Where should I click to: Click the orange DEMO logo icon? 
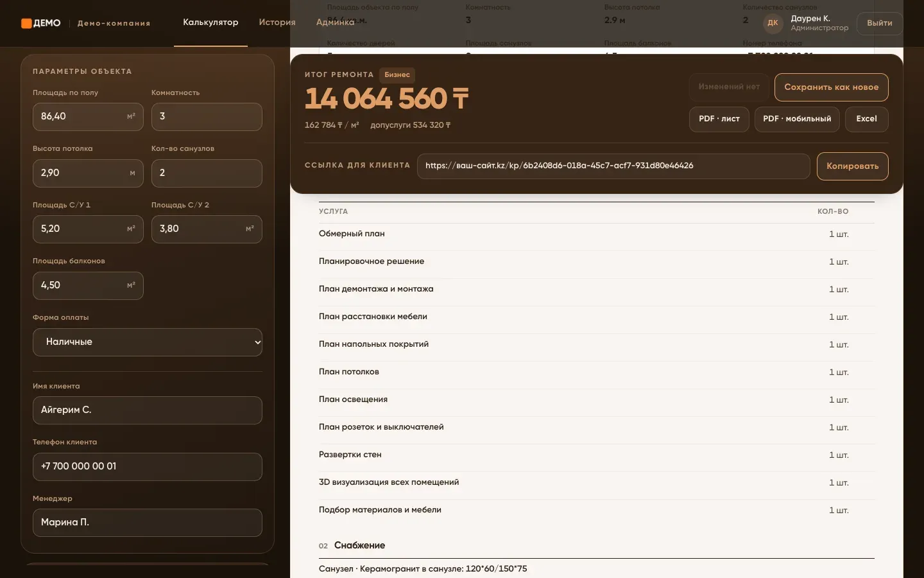coord(26,23)
